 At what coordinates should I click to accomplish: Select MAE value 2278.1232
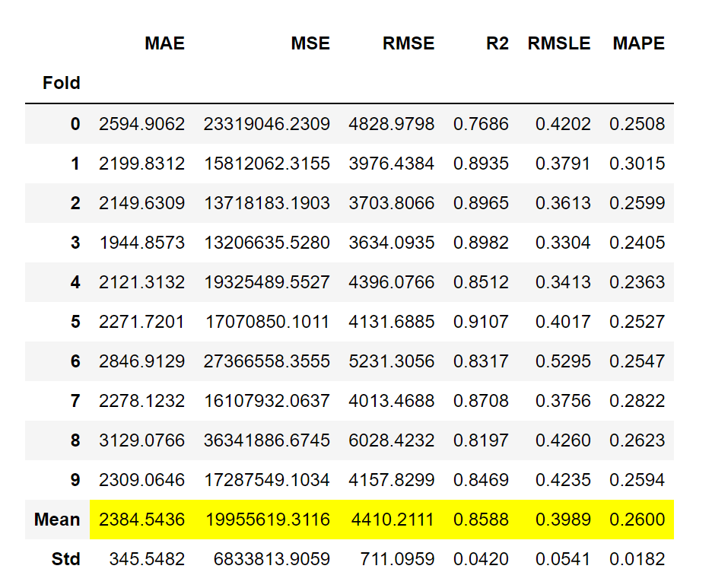pyautogui.click(x=141, y=401)
